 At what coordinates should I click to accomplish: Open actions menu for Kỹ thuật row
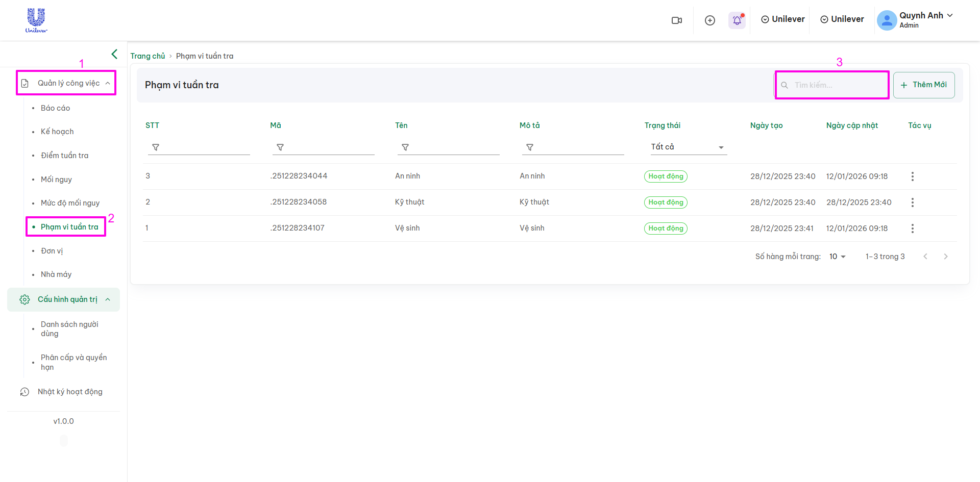(912, 202)
